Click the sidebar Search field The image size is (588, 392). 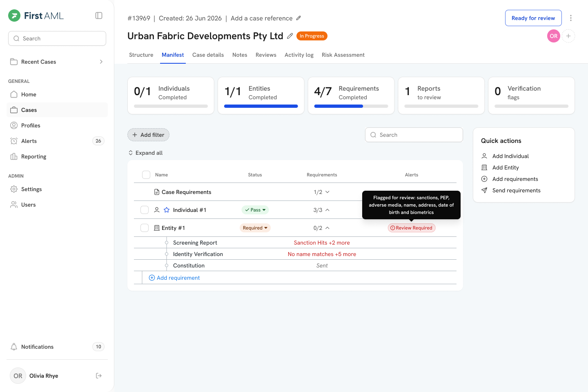(x=57, y=38)
